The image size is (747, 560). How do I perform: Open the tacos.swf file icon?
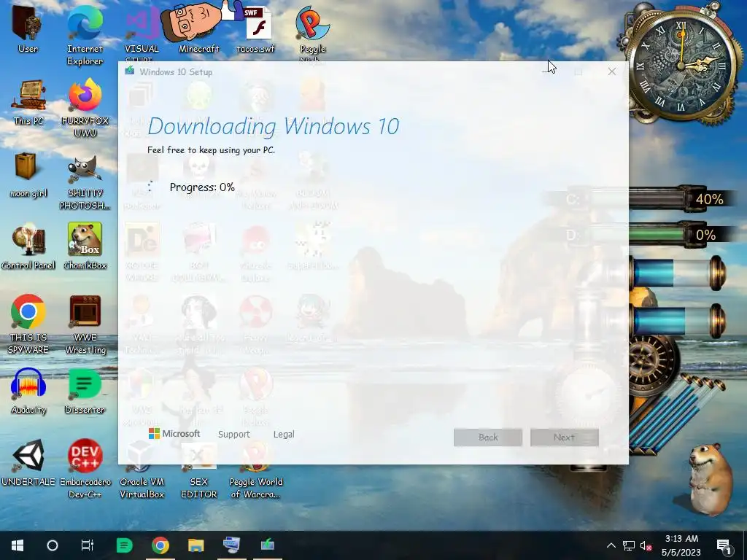[x=256, y=29]
